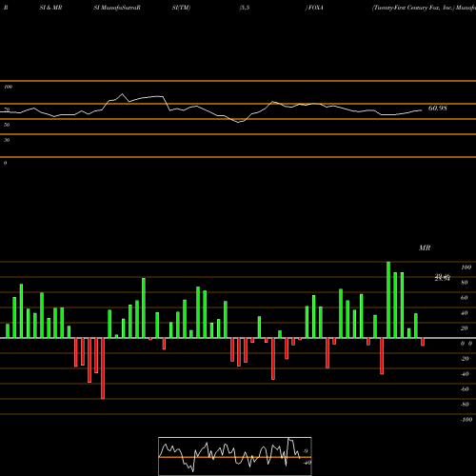Click the MR axis label 60
Screen dimensions: 476x476
pos(465,298)
